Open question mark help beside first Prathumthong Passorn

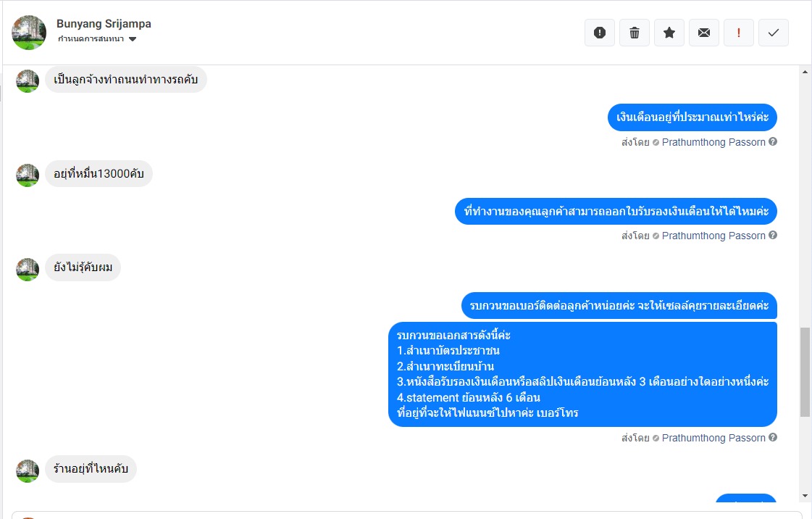tap(773, 141)
